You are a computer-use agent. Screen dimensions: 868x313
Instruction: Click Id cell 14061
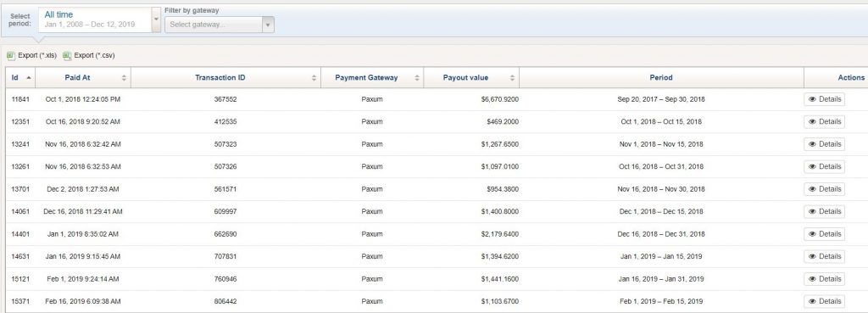20,211
